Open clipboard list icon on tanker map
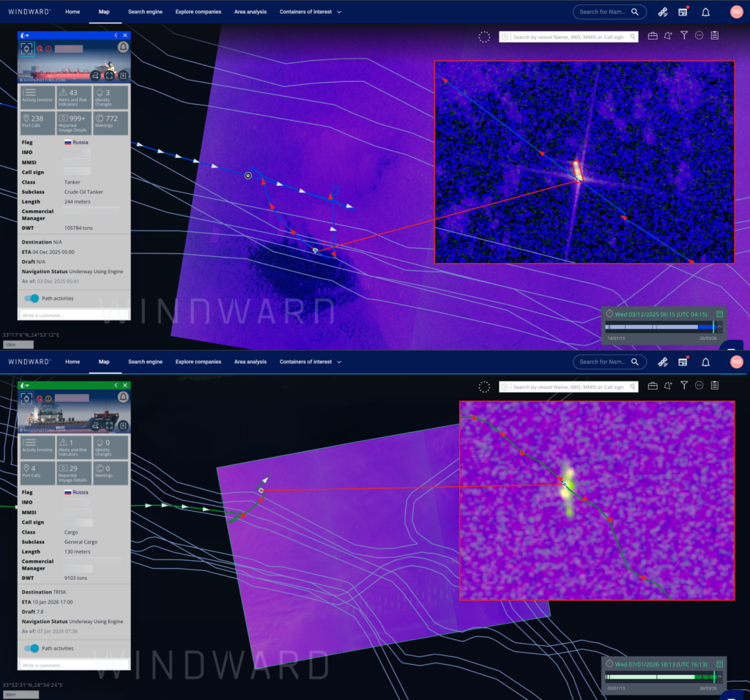Screen dimensions: 750x700 click(715, 36)
